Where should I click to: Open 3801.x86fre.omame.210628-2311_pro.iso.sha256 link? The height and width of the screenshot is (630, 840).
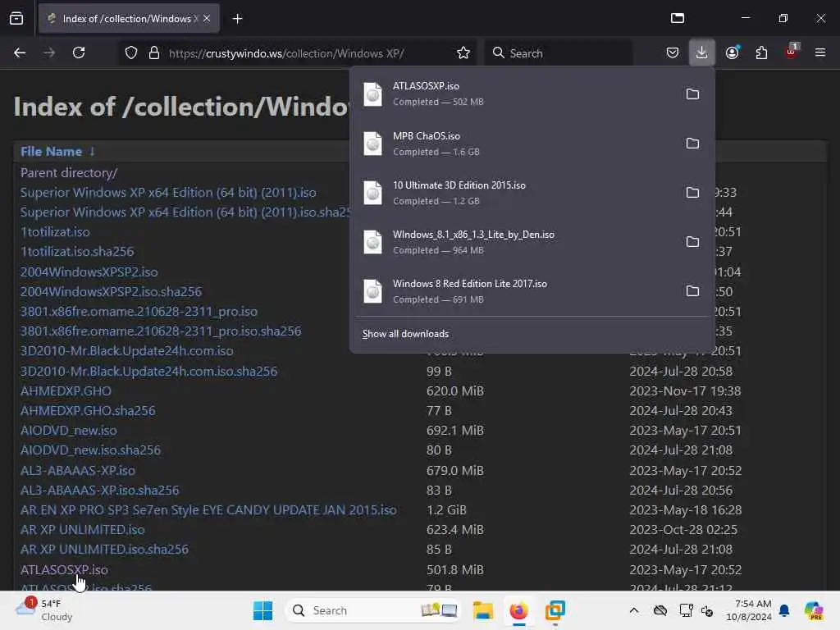pos(161,331)
